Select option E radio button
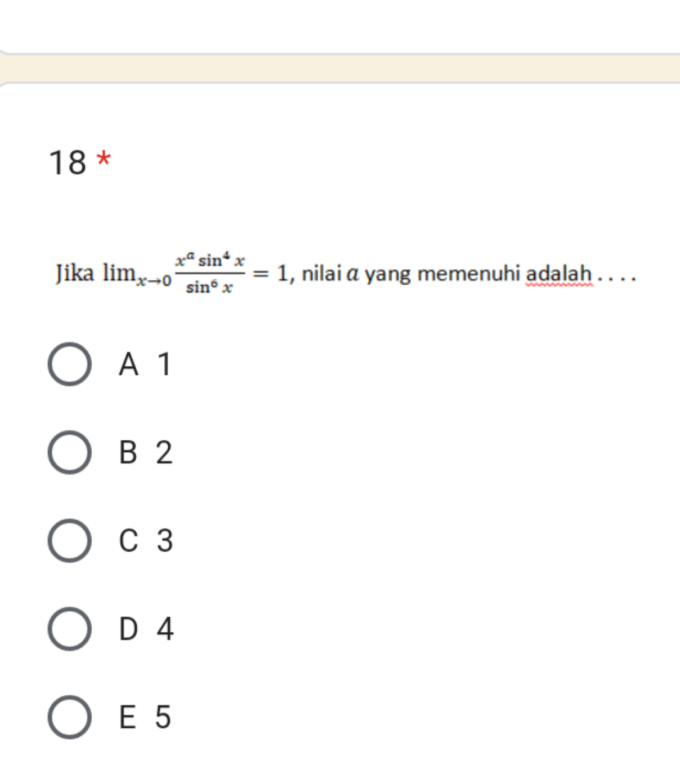 pyautogui.click(x=69, y=717)
